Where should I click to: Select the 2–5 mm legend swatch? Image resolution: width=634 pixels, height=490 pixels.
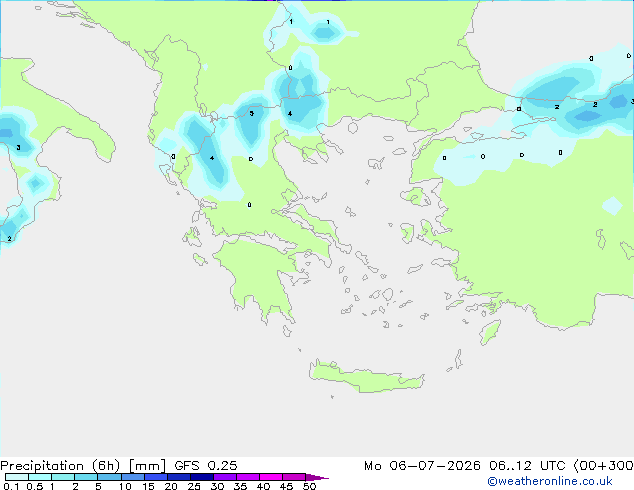(86, 477)
